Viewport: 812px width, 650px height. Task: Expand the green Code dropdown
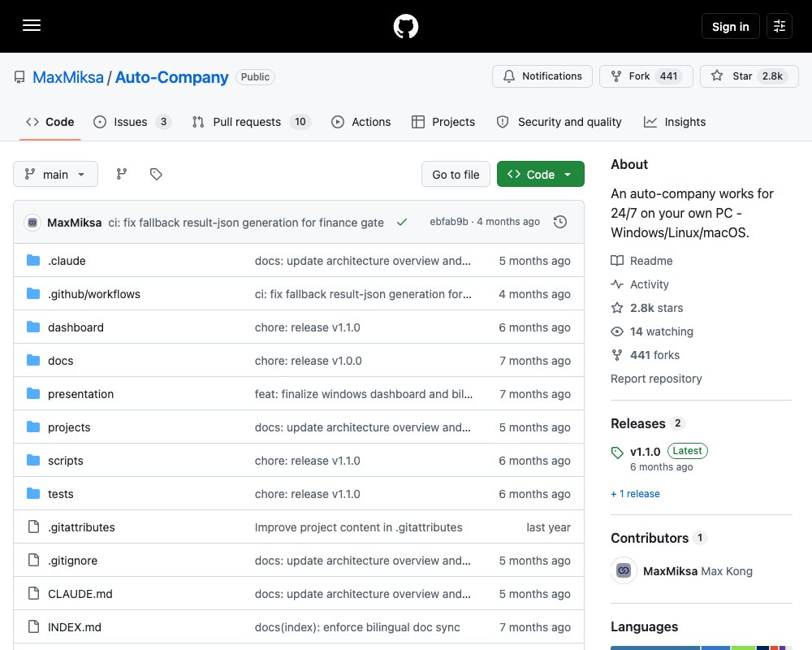(x=540, y=175)
